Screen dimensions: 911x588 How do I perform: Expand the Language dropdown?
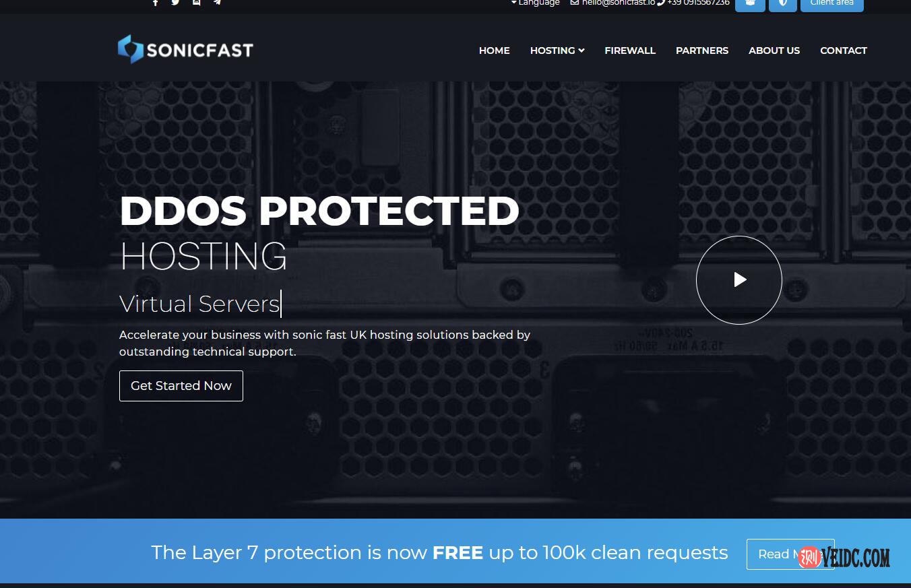click(535, 3)
